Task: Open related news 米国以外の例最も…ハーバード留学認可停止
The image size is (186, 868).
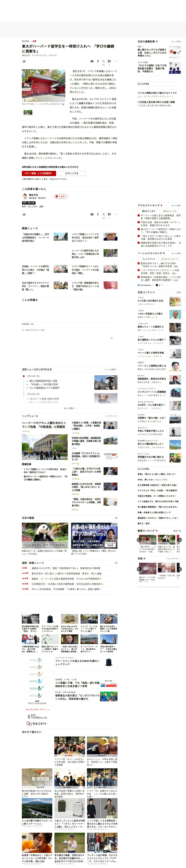Action: 36,238
